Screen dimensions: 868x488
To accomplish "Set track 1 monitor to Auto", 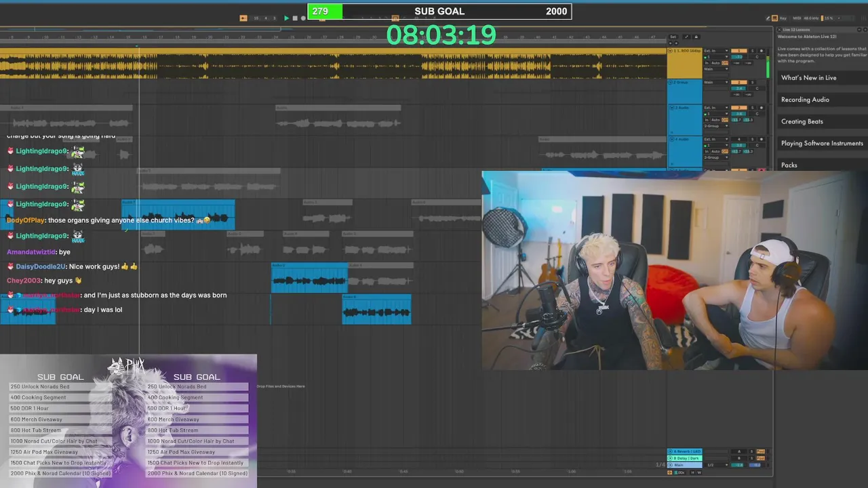I will click(x=715, y=63).
